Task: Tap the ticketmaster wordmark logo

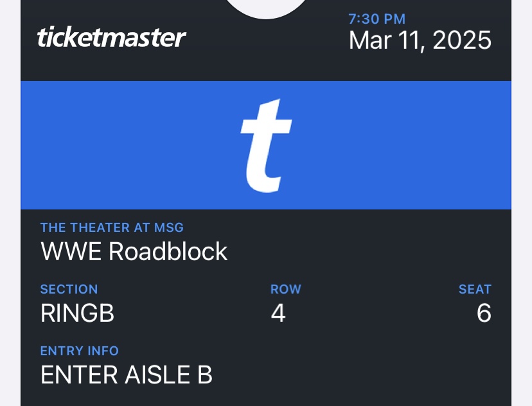Action: coord(112,37)
